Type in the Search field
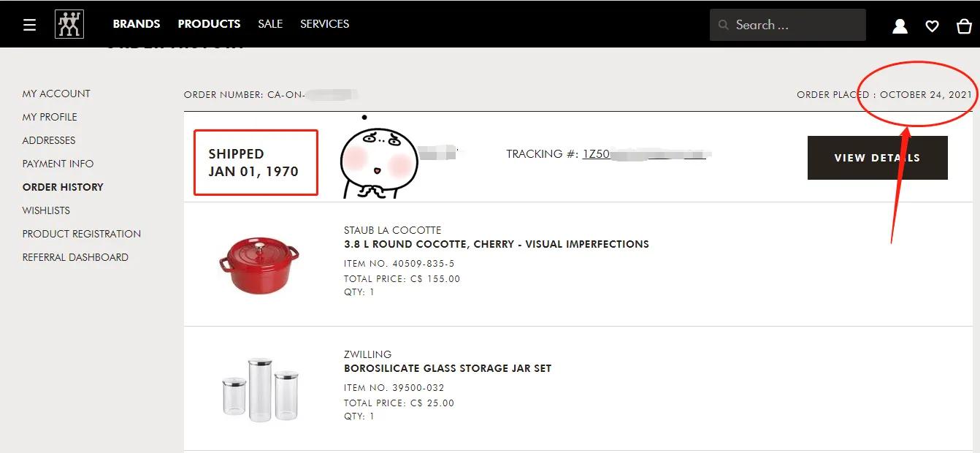The image size is (980, 453). [x=796, y=25]
